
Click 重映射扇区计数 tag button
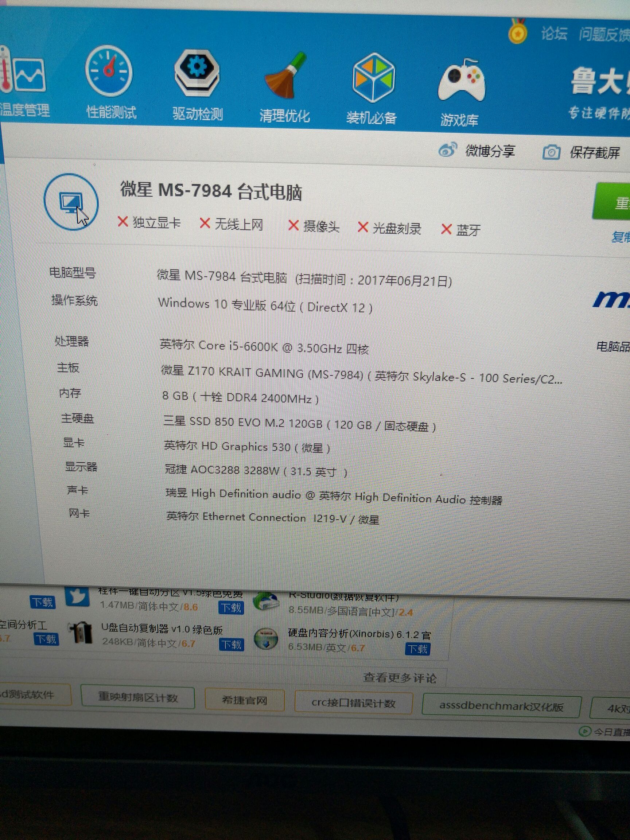coord(138,697)
